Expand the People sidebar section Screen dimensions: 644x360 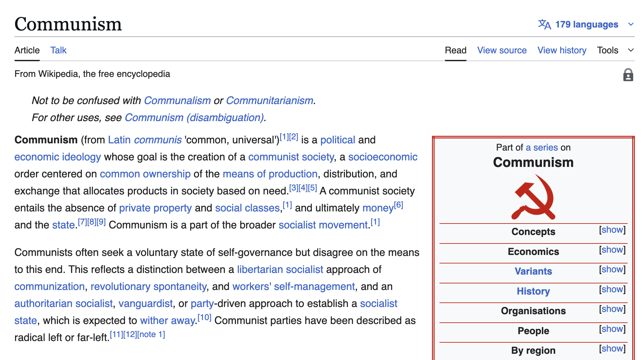click(612, 329)
